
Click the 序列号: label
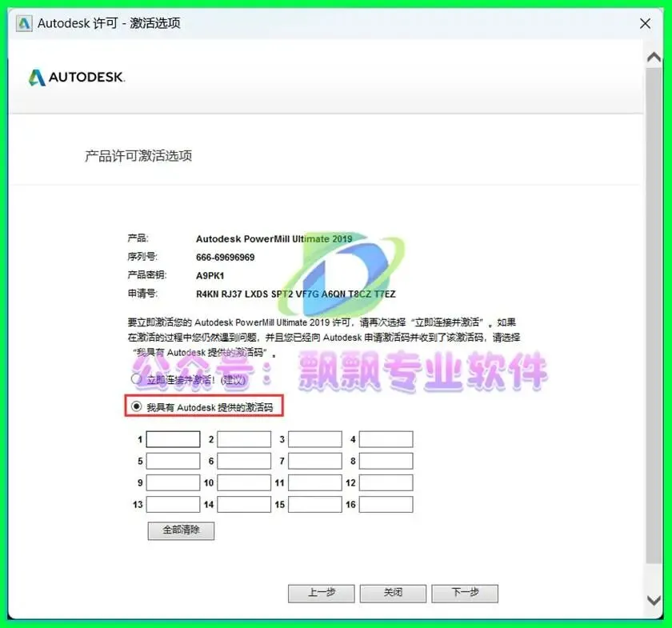(x=142, y=257)
